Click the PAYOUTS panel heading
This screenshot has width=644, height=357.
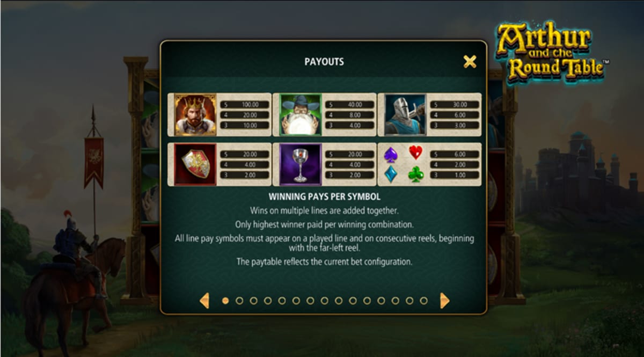324,62
